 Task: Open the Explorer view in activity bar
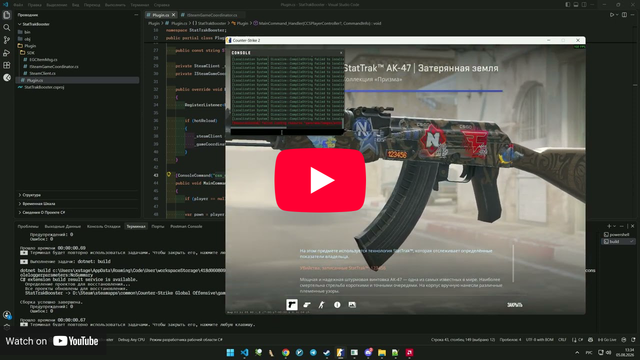pyautogui.click(x=7, y=15)
